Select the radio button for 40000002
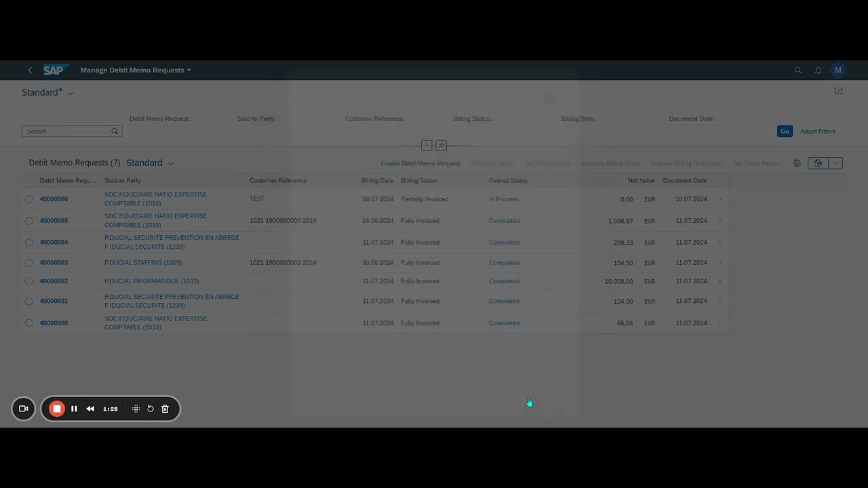The image size is (868, 488). click(x=28, y=281)
